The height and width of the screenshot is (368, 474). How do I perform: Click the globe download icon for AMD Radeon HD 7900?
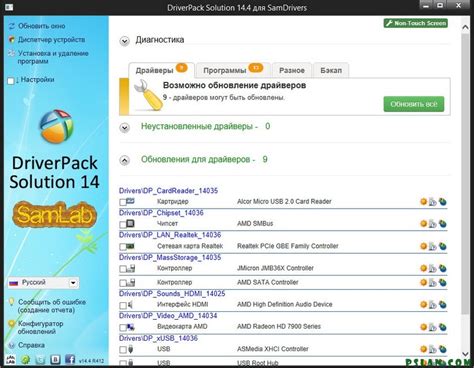coord(443,327)
